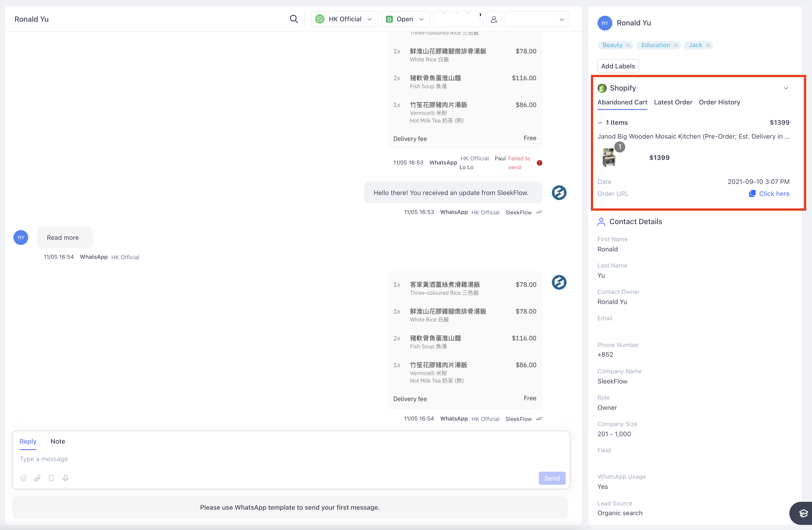Click the attachment paperclip icon in reply

tap(37, 478)
